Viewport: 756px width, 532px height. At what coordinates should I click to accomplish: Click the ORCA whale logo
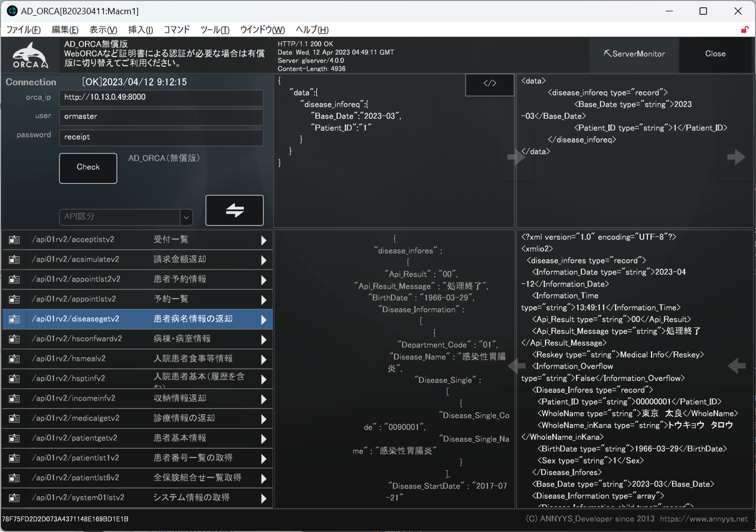tap(31, 55)
